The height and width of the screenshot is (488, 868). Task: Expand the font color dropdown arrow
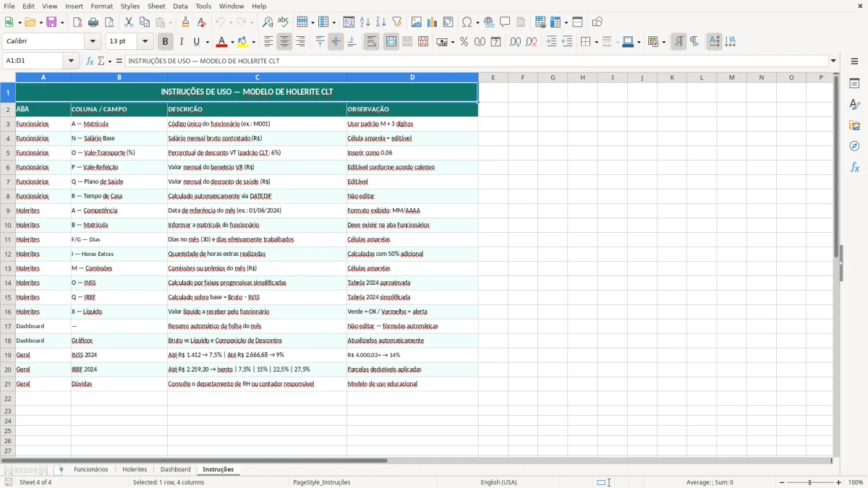(x=231, y=42)
